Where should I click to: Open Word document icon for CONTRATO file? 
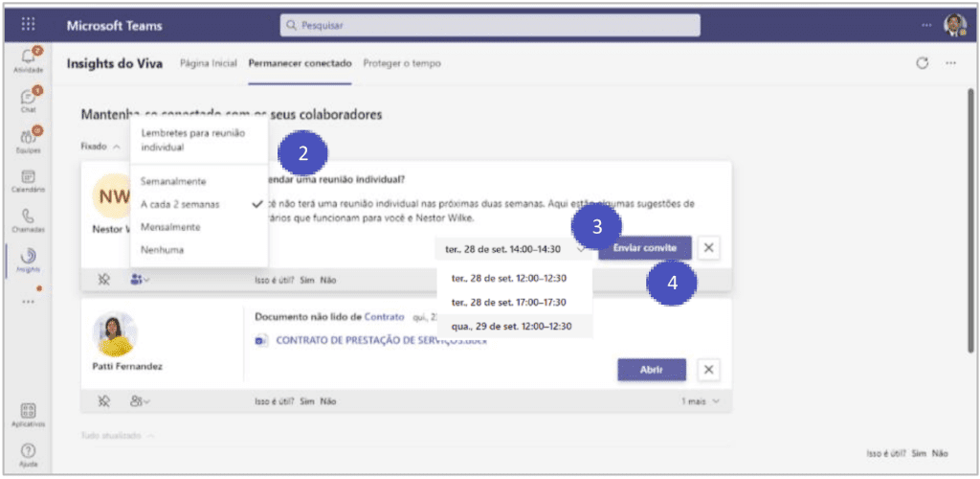(x=261, y=340)
